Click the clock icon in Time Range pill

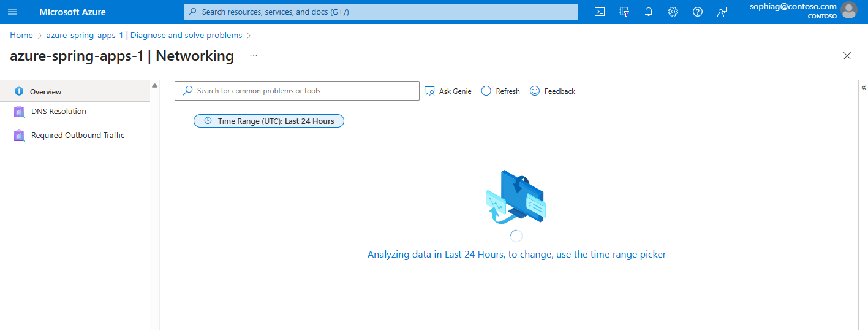click(208, 121)
